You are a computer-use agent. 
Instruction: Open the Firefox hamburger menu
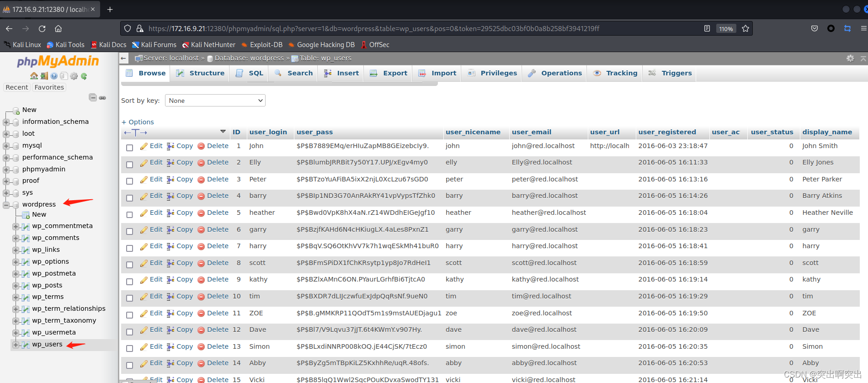[x=863, y=28]
